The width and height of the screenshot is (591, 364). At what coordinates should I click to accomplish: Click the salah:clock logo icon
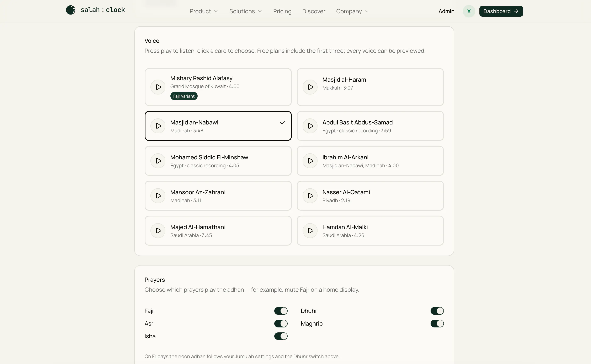tap(71, 10)
